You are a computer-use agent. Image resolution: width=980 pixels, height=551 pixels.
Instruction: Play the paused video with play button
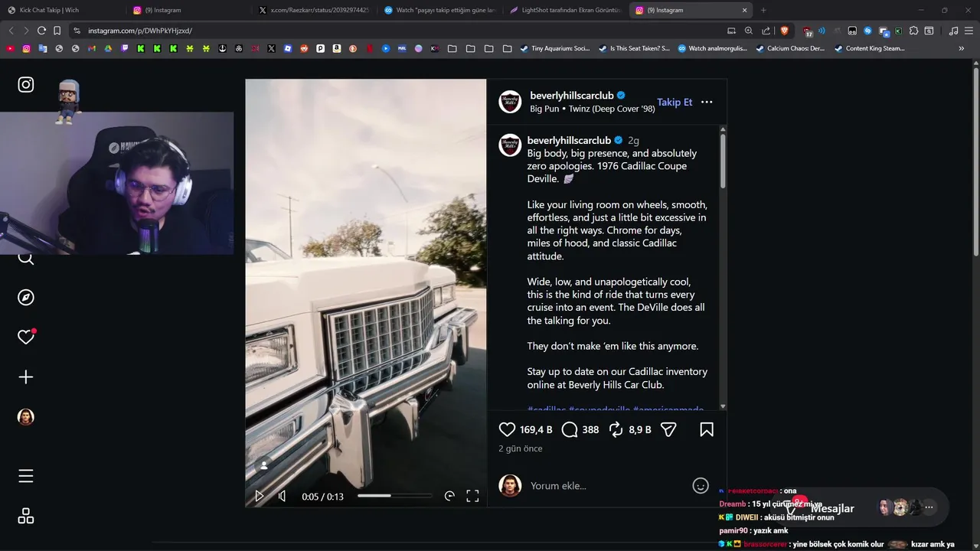point(260,496)
